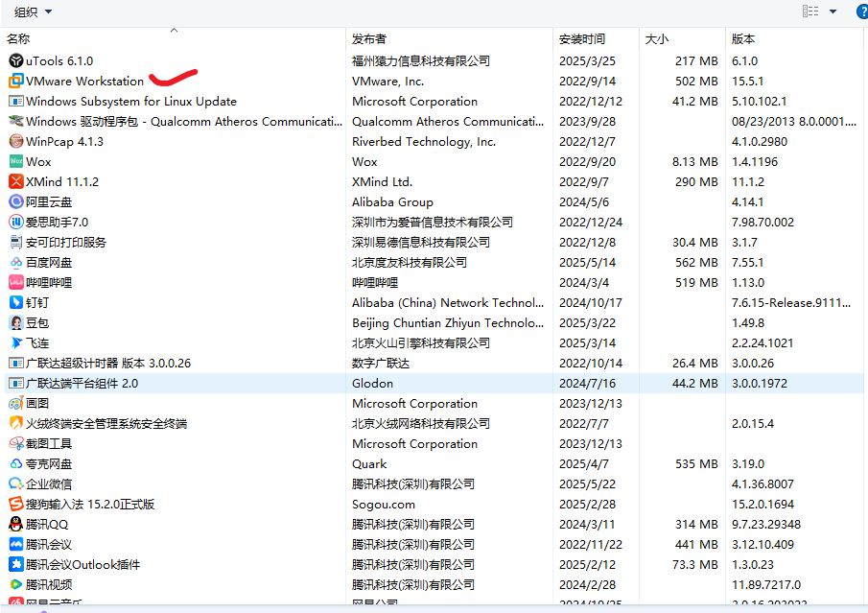
Task: Select the WinPcap 4.1.3 icon
Action: pyautogui.click(x=16, y=141)
